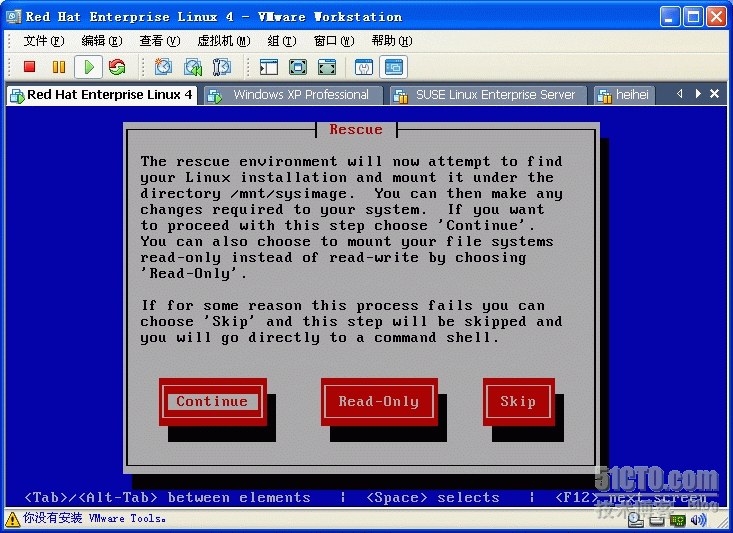733x533 pixels.
Task: Switch to the heihei tab
Action: 624,95
